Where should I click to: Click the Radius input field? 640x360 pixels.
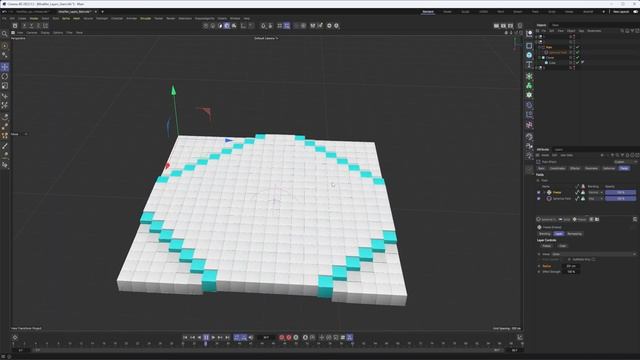(571, 266)
